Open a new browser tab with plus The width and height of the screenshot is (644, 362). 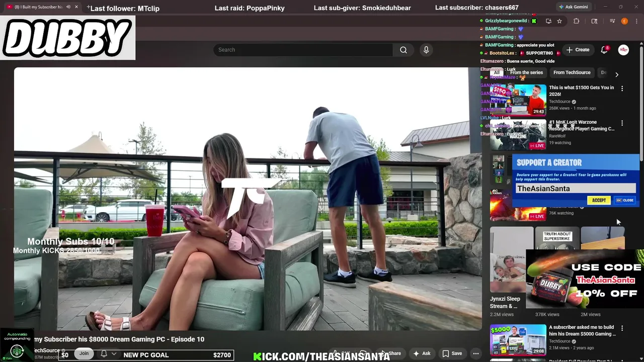click(89, 7)
